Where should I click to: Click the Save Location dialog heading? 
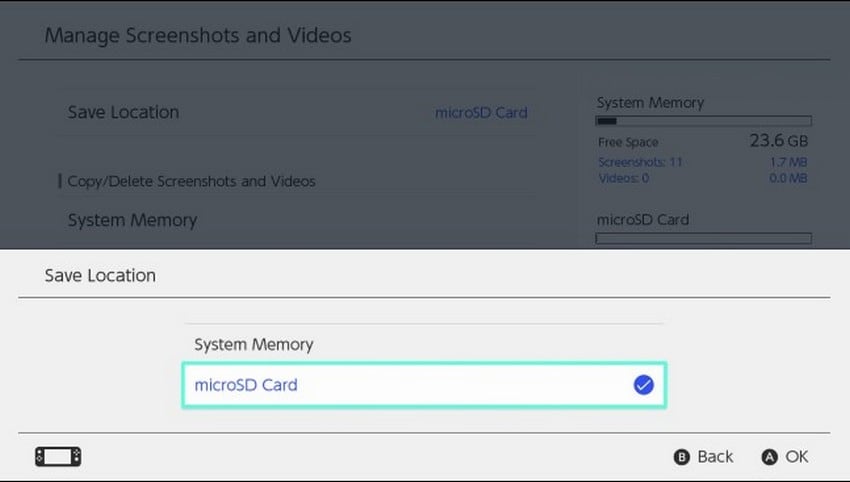click(100, 274)
